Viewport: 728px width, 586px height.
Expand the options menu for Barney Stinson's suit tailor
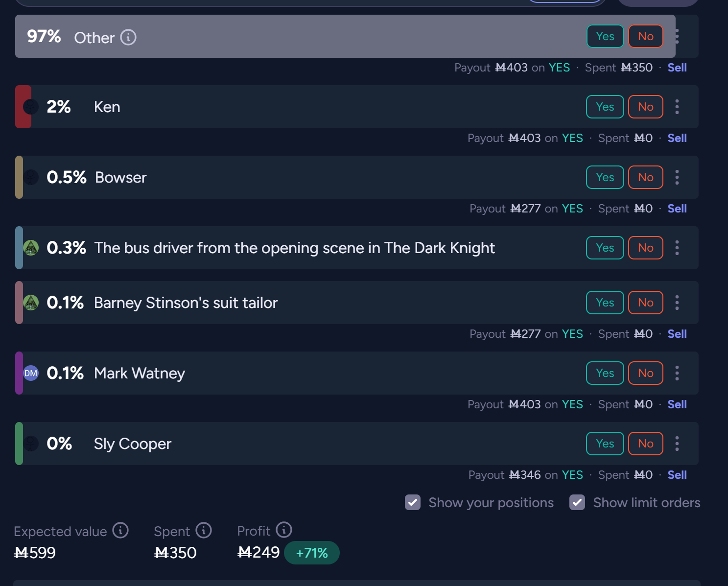tap(677, 303)
